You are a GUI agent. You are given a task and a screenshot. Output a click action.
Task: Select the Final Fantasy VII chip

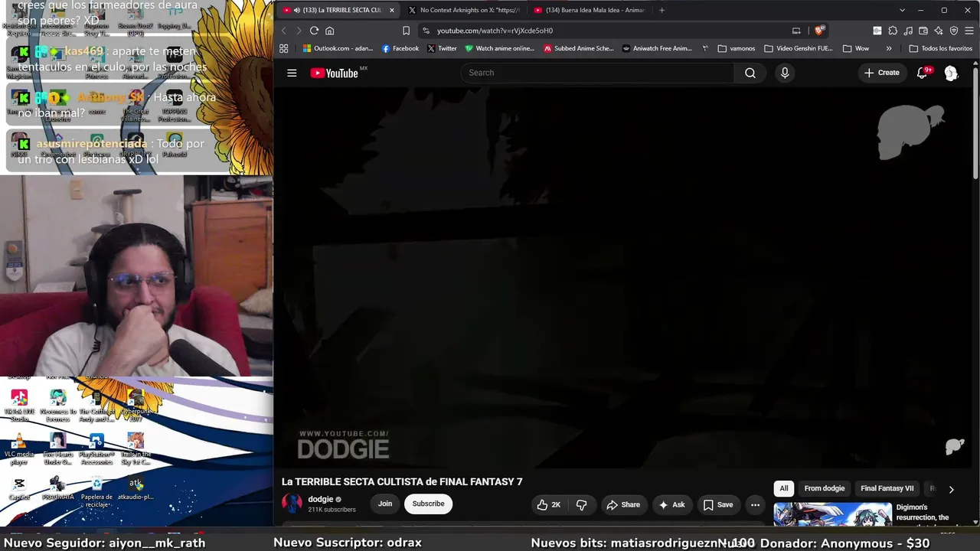[887, 488]
